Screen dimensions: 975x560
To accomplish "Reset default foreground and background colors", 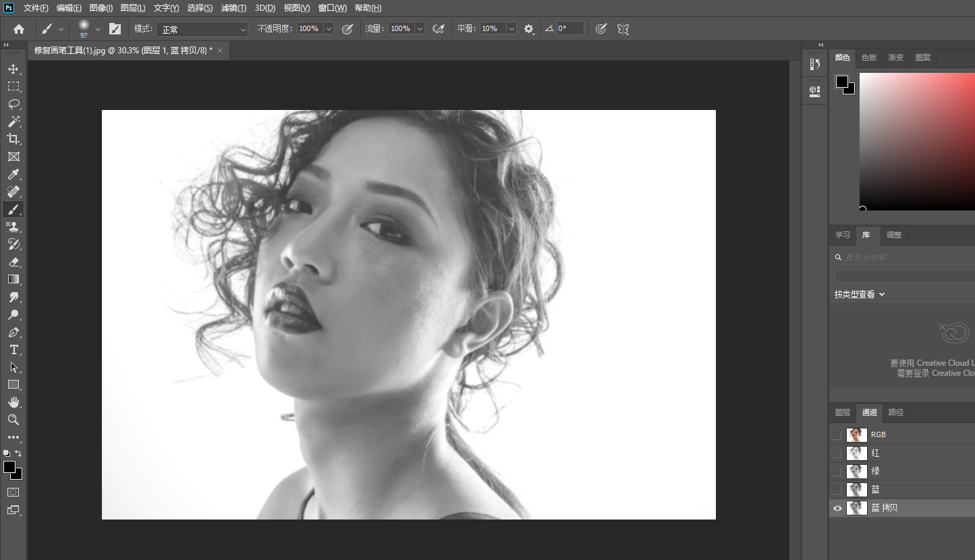I will click(x=7, y=453).
